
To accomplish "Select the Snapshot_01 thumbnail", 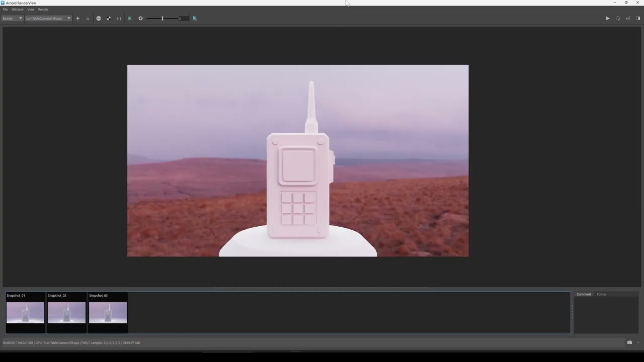I will (x=25, y=312).
